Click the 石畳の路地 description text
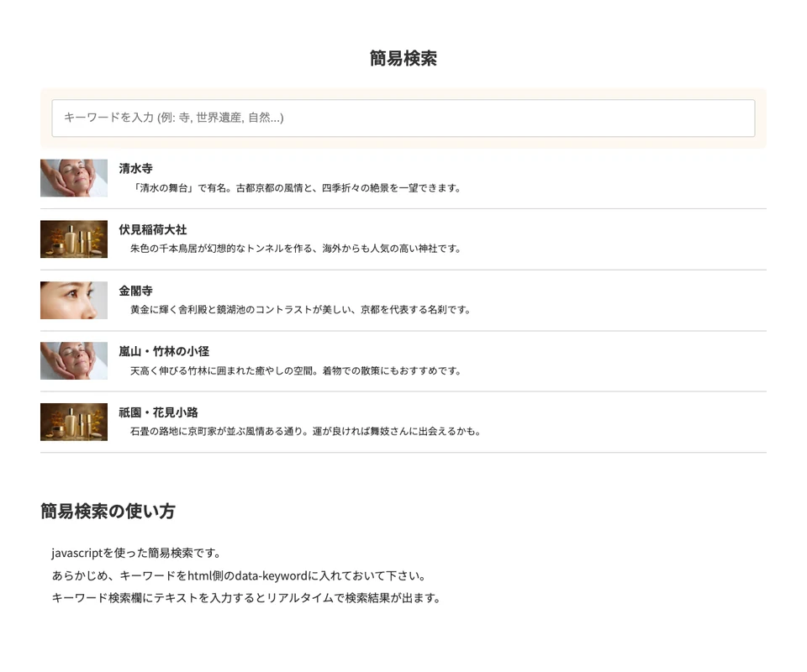The width and height of the screenshot is (807, 672). point(305,432)
